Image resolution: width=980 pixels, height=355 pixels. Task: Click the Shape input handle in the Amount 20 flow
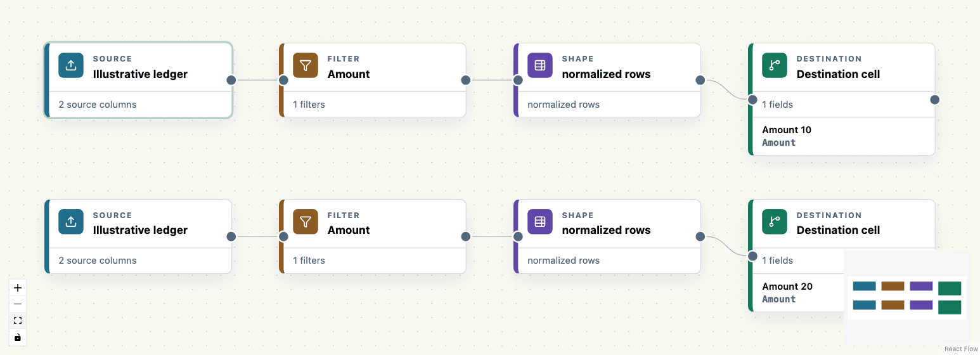click(518, 236)
